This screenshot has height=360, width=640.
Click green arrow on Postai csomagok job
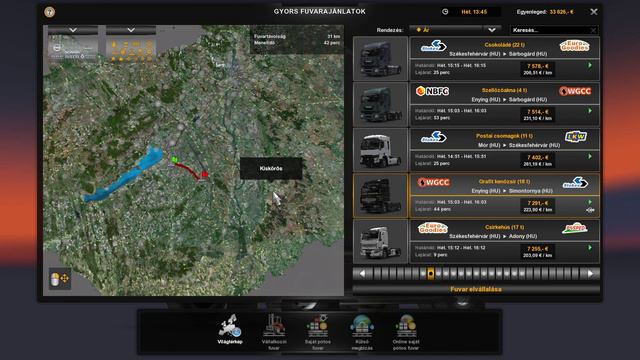click(590, 157)
